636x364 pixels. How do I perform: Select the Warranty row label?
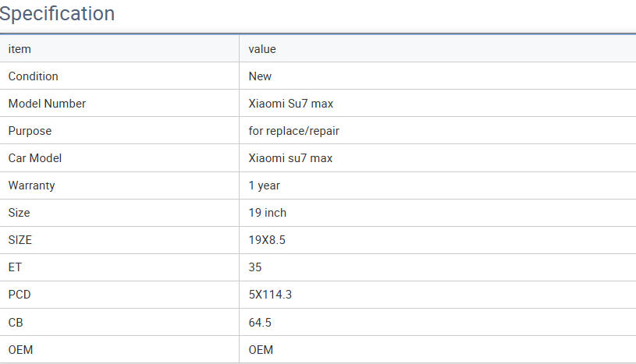(31, 186)
